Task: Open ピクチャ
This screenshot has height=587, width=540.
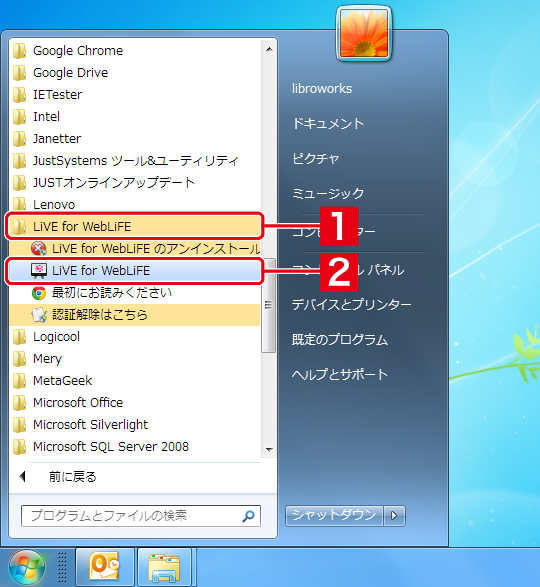Action: tap(315, 158)
